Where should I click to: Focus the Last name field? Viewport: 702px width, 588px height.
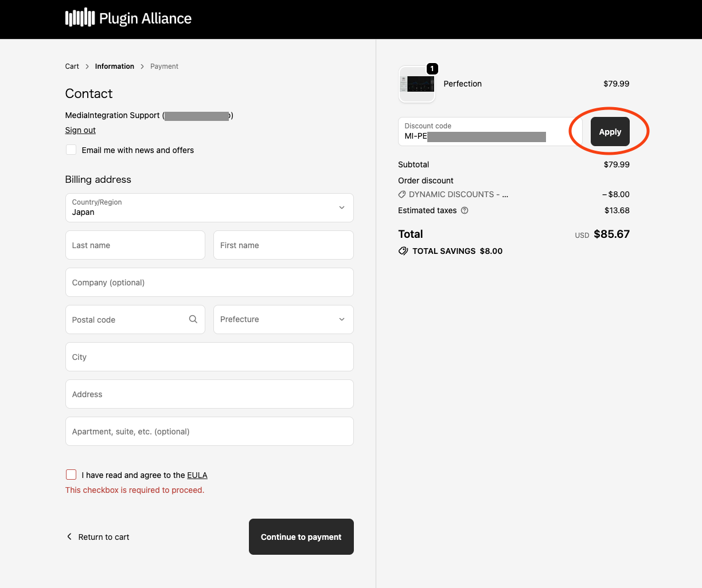tap(135, 245)
